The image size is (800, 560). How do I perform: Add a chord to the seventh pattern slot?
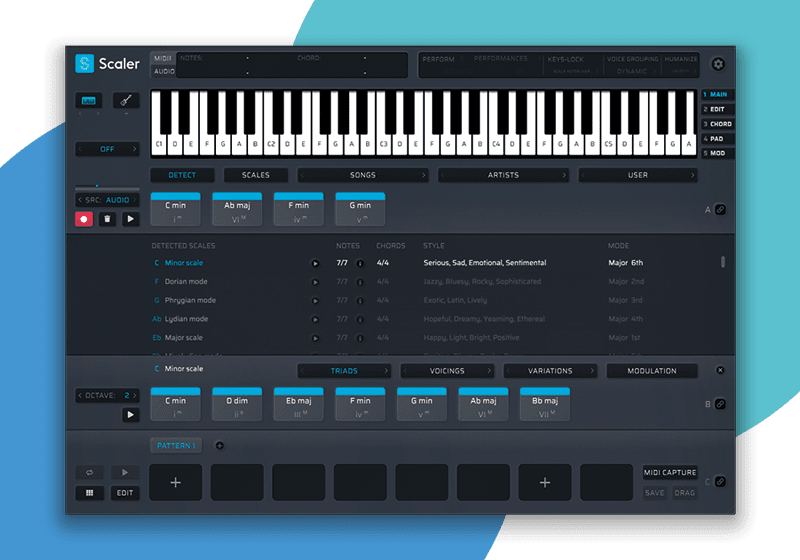point(545,482)
